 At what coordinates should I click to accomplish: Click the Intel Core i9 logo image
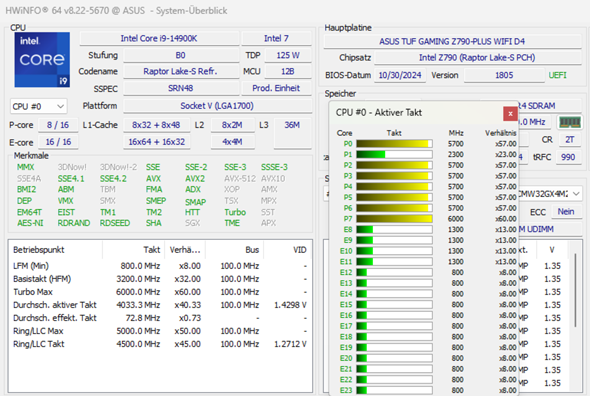[42, 60]
